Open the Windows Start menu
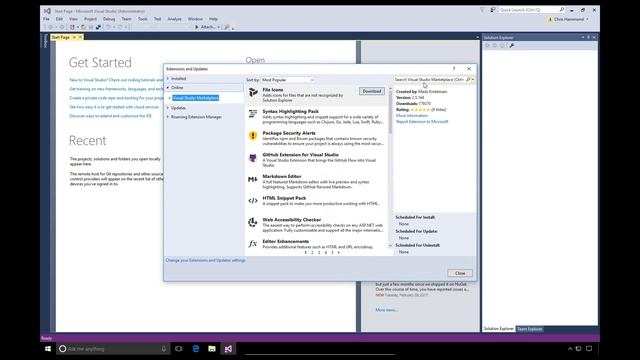Screen dimensions: 640x360 48,349
